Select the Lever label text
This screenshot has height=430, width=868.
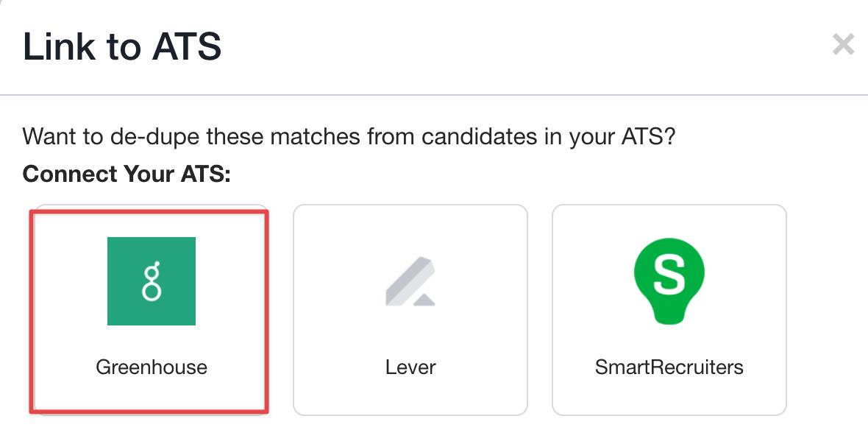point(410,367)
